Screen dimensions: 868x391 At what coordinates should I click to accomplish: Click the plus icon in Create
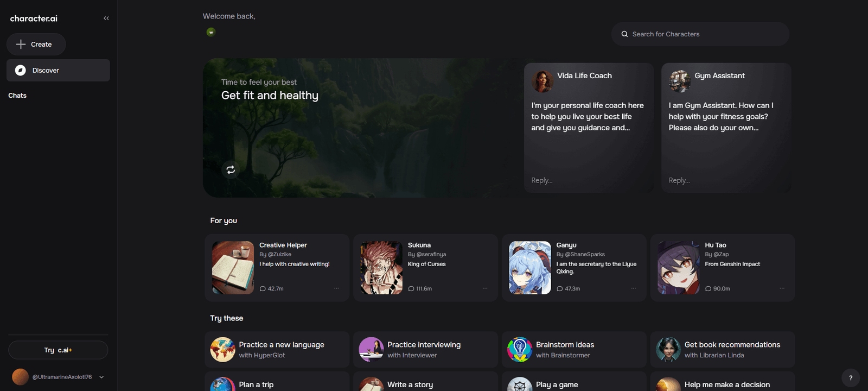[x=21, y=45]
